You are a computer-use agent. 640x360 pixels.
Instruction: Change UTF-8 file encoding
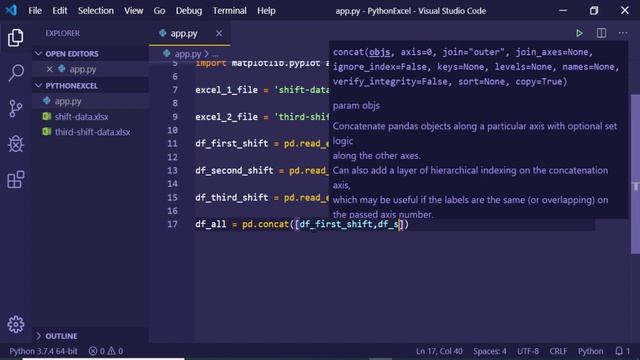528,351
